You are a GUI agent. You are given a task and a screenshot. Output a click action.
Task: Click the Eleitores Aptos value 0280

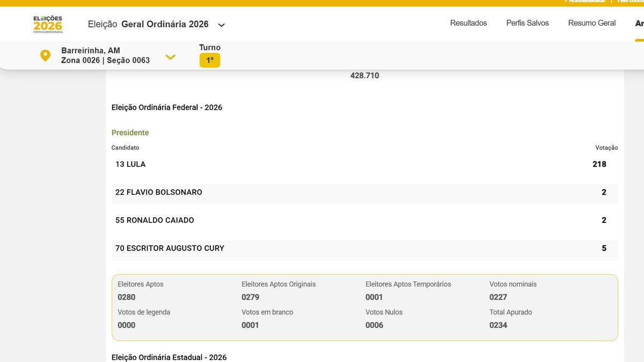[127, 297]
